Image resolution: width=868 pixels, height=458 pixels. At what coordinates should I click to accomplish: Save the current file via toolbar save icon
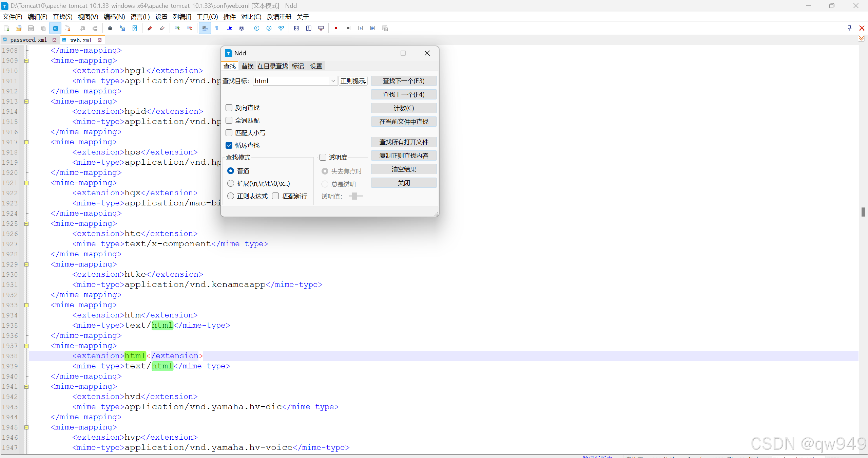coord(31,28)
